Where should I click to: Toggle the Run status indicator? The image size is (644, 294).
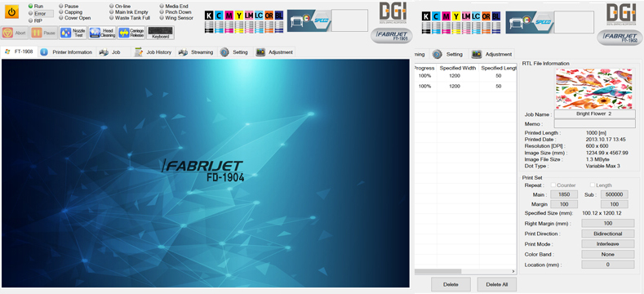pyautogui.click(x=31, y=7)
